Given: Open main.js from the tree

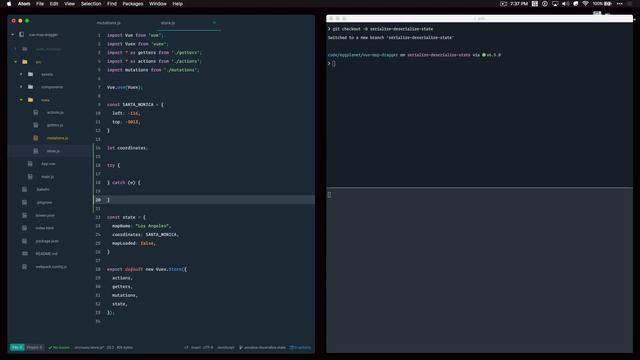Looking at the screenshot, I should click(x=47, y=177).
